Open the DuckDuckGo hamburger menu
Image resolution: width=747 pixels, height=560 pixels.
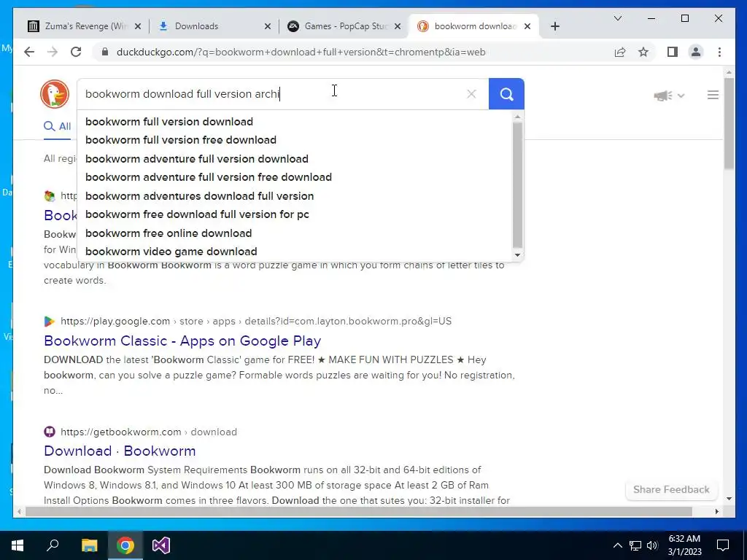tap(713, 96)
